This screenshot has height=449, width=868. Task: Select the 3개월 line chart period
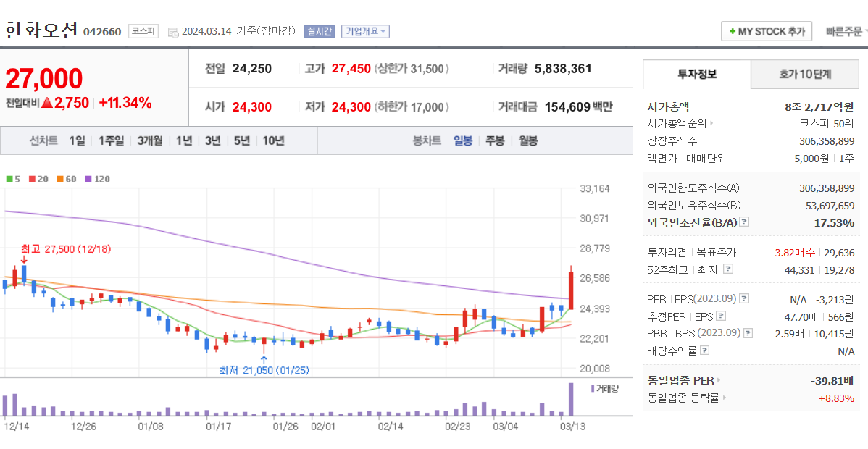150,140
